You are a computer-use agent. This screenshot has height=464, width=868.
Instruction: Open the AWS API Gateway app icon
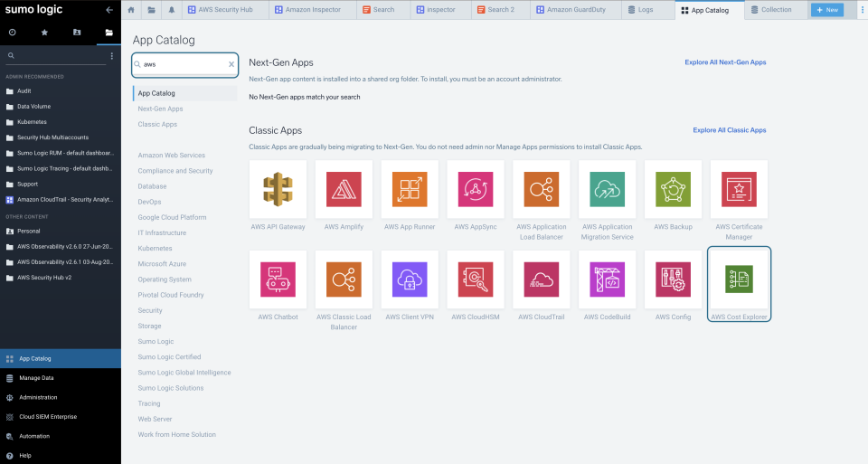click(x=278, y=189)
